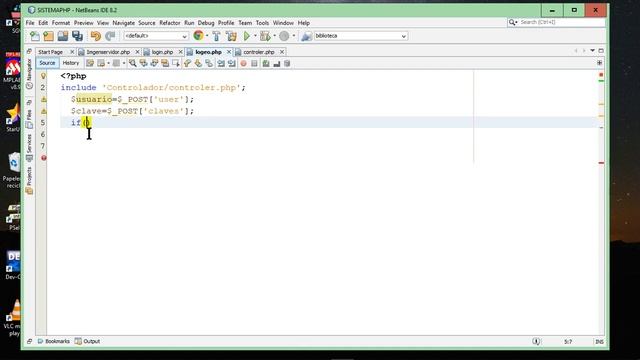Open the Debug Project dropdown arrow
The image size is (640, 360).
(274, 36)
